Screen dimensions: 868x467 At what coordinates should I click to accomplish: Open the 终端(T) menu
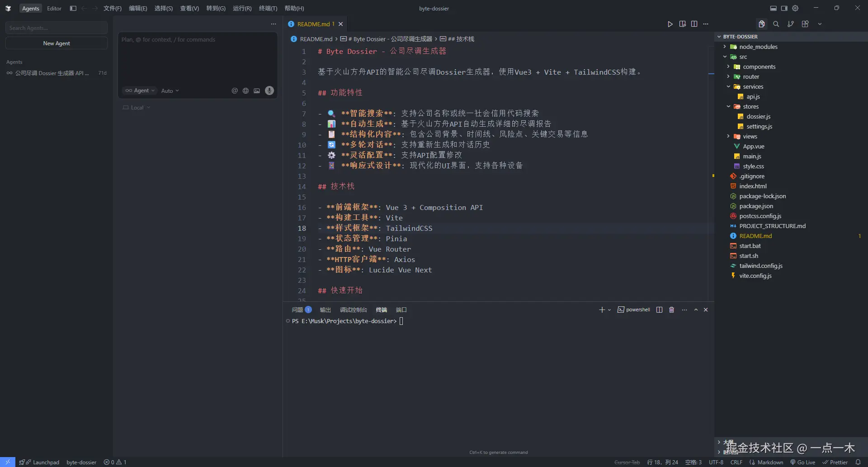[268, 8]
